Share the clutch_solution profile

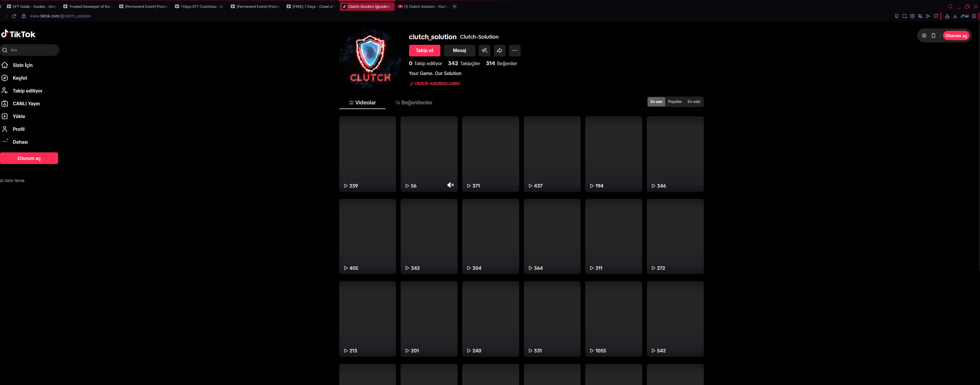(x=499, y=51)
